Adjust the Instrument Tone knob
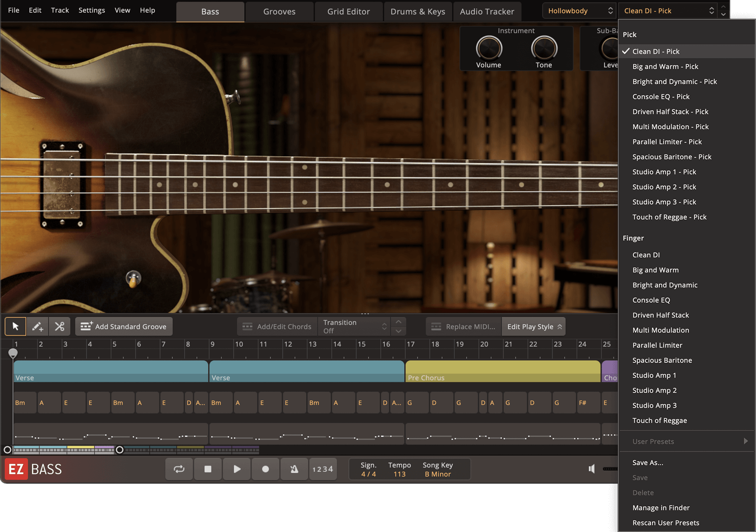The height and width of the screenshot is (532, 756). tap(544, 48)
